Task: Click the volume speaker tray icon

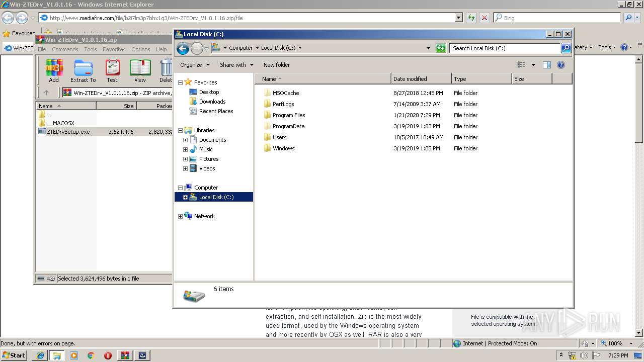Action: [584, 355]
